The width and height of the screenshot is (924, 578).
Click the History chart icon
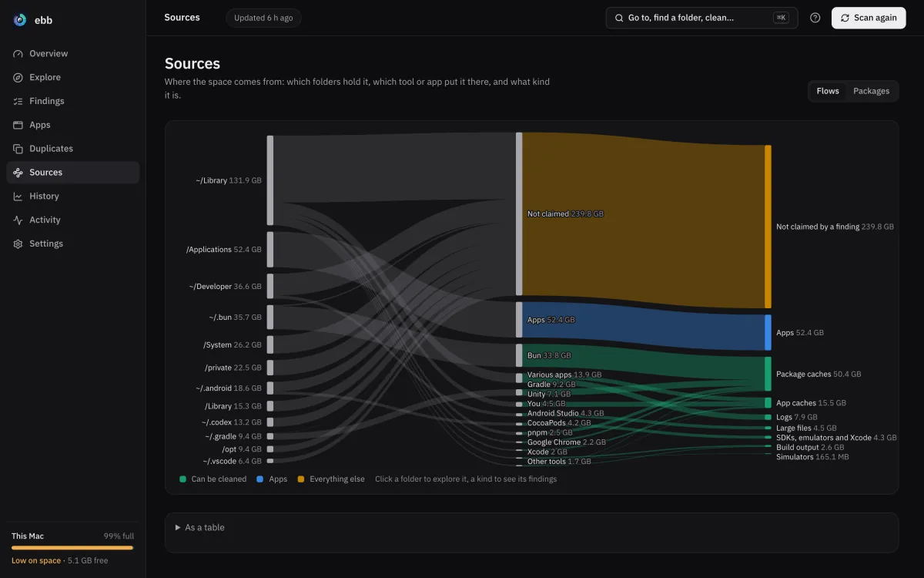(18, 197)
